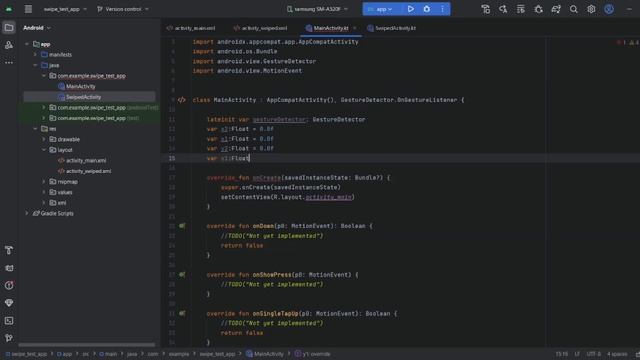Open Search Everywhere magnifier icon
This screenshot has height=360, width=640.
coord(573,9)
